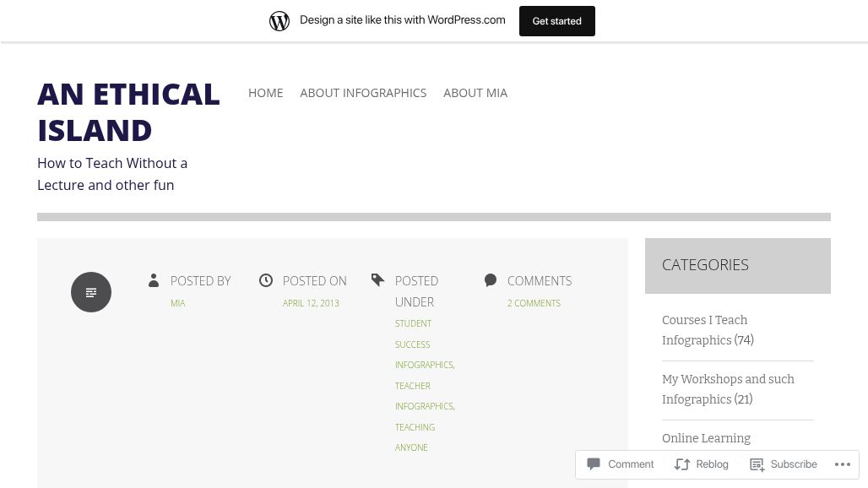Open the April 12, 2013 date link
Viewport: 868px width, 488px height.
pyautogui.click(x=311, y=303)
